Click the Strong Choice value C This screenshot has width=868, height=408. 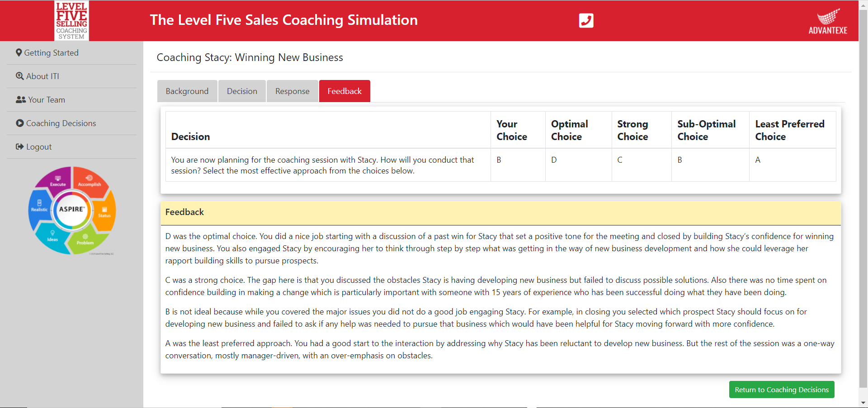620,159
